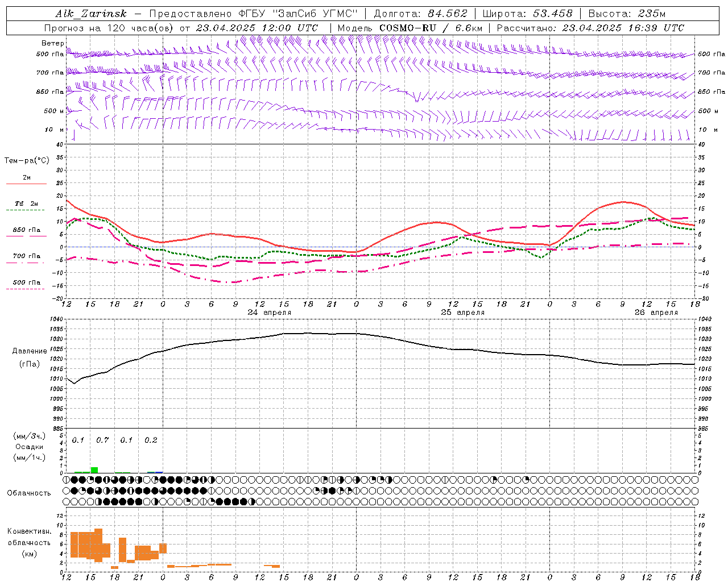The image size is (728, 582).
Task: Jump to the 25 апреля date marker
Action: [463, 313]
